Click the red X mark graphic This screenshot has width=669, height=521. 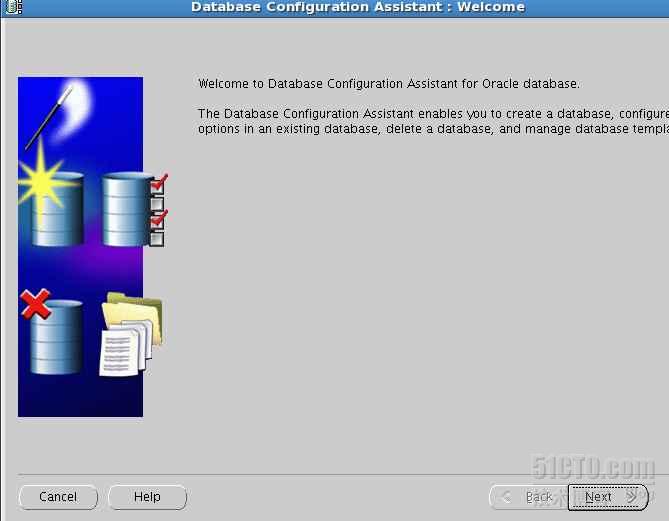coord(35,304)
